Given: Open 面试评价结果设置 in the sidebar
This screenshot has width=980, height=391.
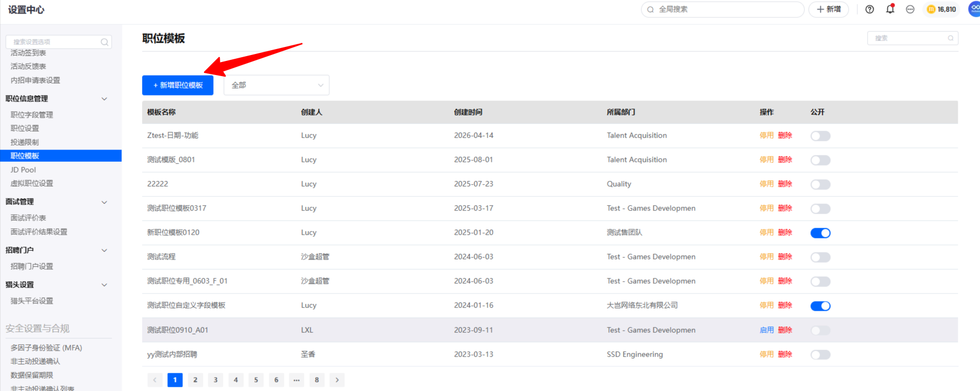Looking at the screenshot, I should [39, 232].
